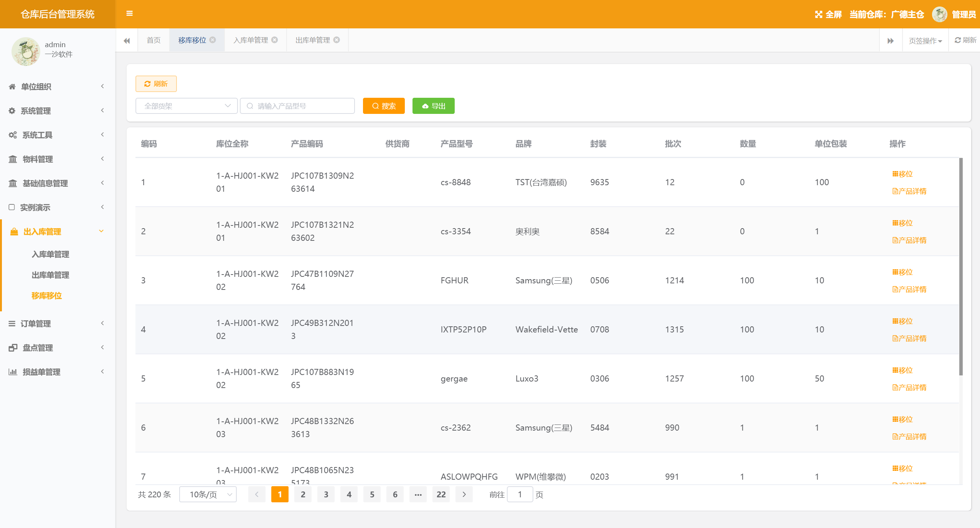The image size is (980, 528).
Task: Close the 移库移位 tab
Action: (x=213, y=40)
